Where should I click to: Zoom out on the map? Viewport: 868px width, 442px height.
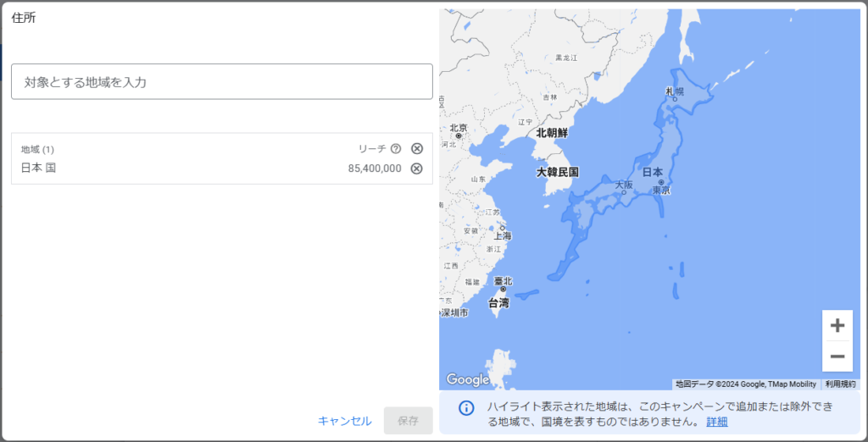pyautogui.click(x=837, y=356)
